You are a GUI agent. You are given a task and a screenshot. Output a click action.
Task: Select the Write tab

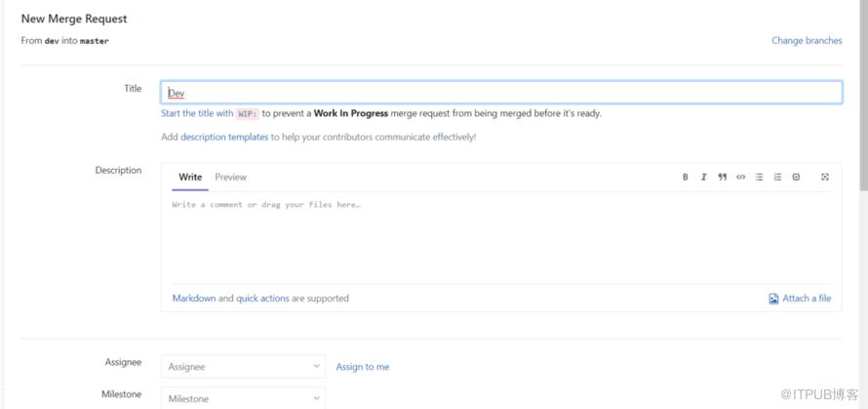pyautogui.click(x=190, y=178)
